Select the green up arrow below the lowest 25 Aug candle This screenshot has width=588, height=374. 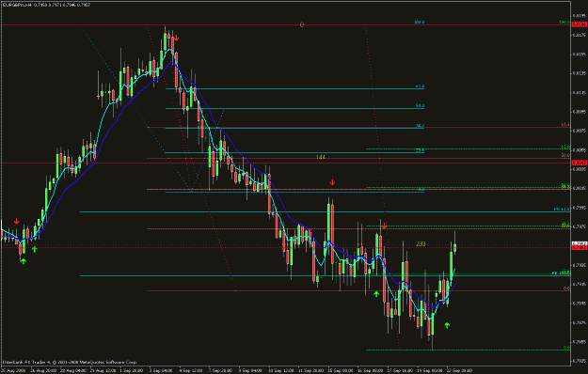[x=24, y=261]
